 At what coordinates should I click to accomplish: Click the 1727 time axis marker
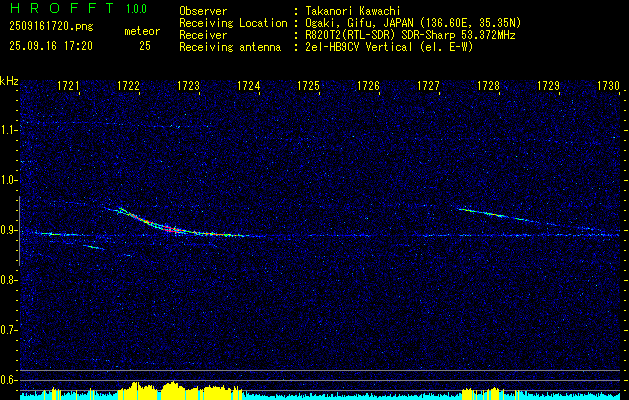tap(428, 85)
